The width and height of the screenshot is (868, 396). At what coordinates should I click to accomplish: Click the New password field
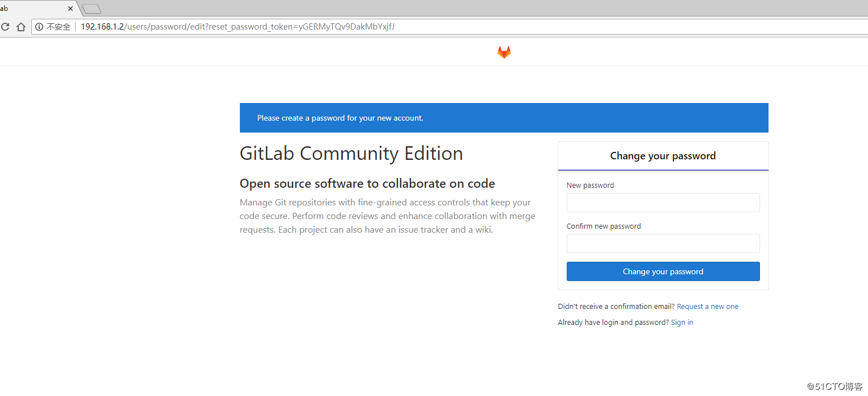click(x=663, y=203)
